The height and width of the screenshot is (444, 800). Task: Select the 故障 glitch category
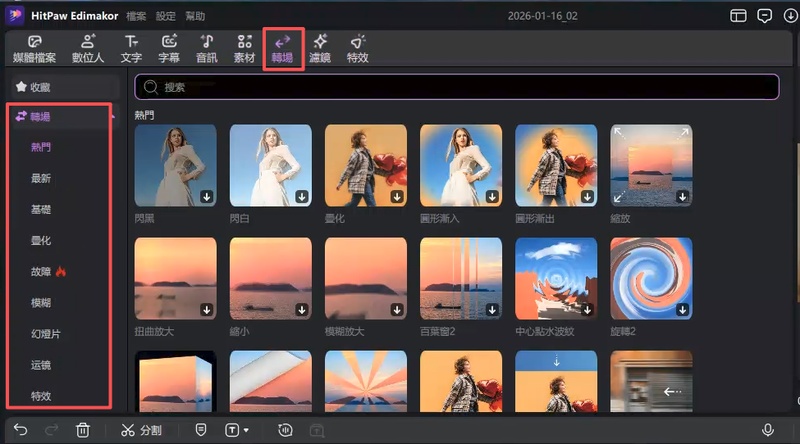click(x=41, y=272)
